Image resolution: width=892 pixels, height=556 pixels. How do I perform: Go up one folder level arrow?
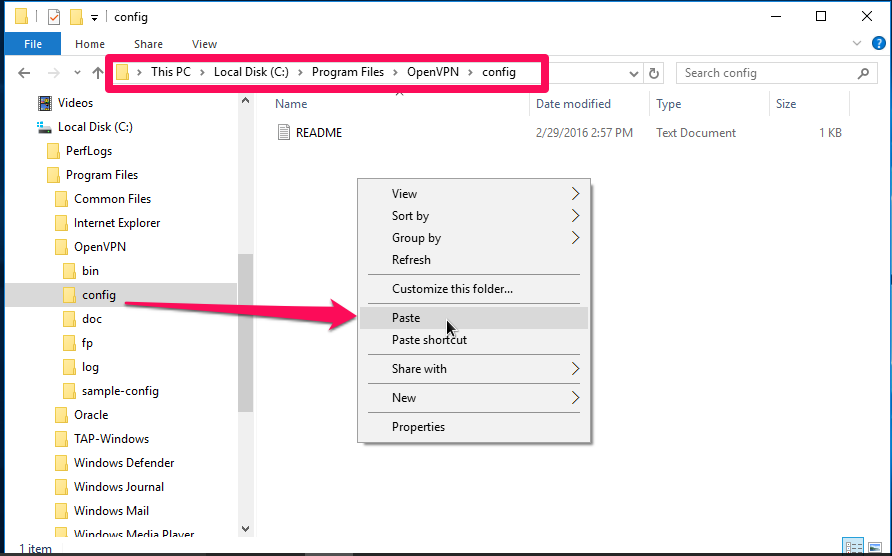pyautogui.click(x=98, y=73)
